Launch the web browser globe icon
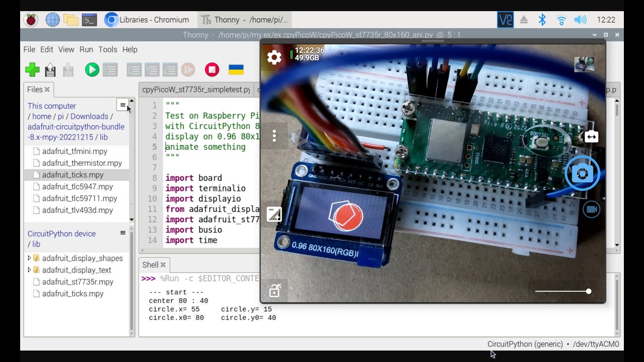The image size is (644, 362). point(52,20)
